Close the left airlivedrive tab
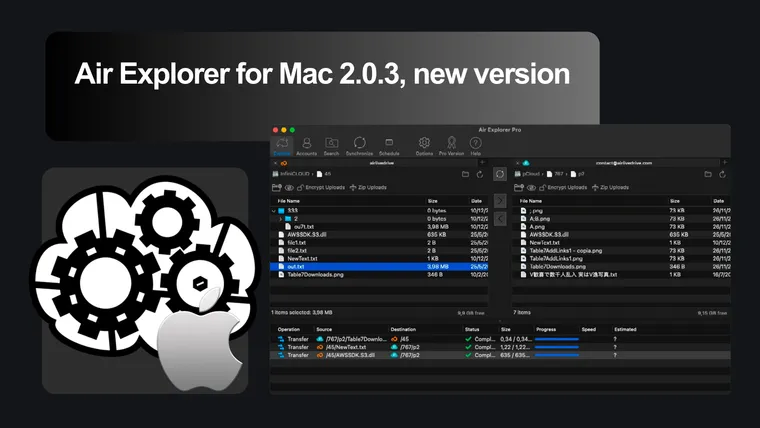Screen dimensions: 760x428 [x=275, y=163]
